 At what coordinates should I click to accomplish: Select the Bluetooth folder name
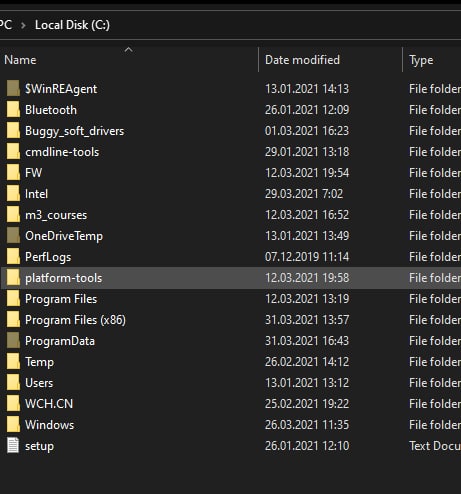(x=51, y=110)
